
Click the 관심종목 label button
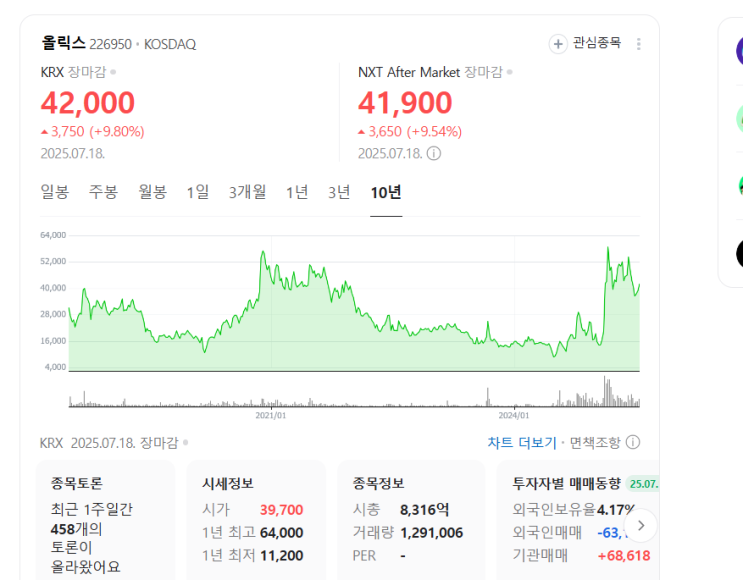tap(597, 43)
